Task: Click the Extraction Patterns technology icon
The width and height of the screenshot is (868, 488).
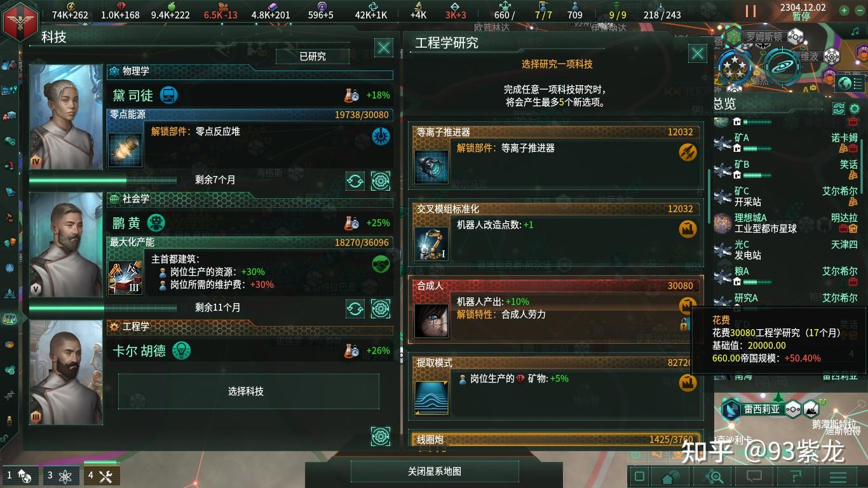Action: pyautogui.click(x=431, y=398)
